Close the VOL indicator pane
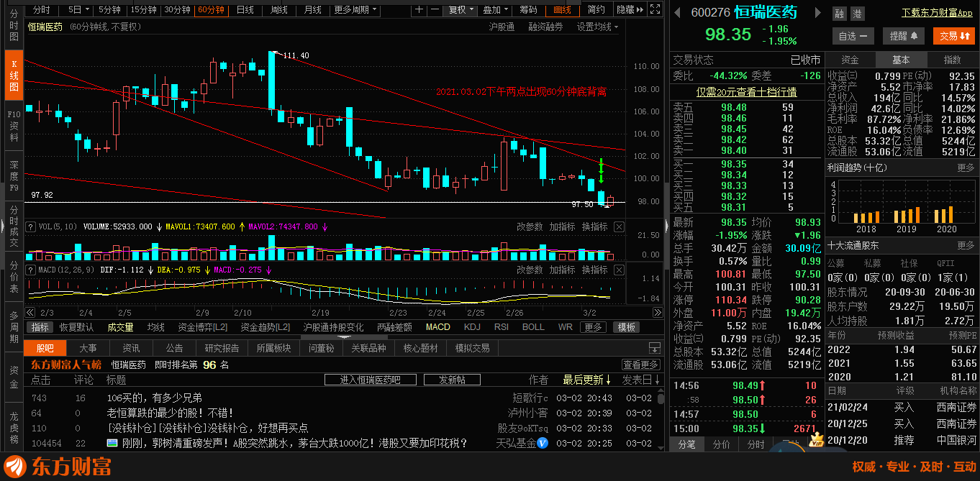980x481 pixels. point(619,226)
